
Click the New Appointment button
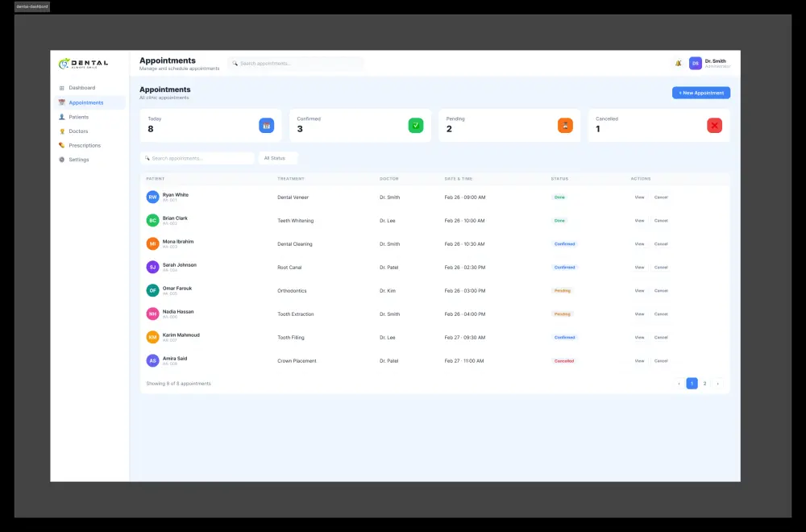700,93
